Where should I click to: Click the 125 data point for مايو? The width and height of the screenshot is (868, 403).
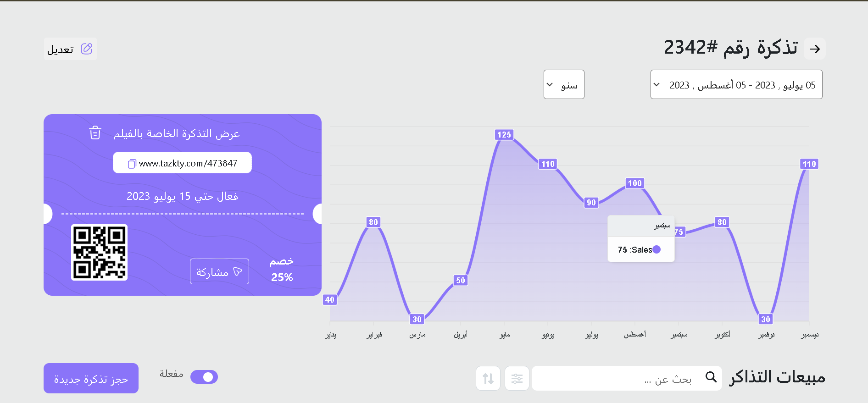[x=504, y=135]
